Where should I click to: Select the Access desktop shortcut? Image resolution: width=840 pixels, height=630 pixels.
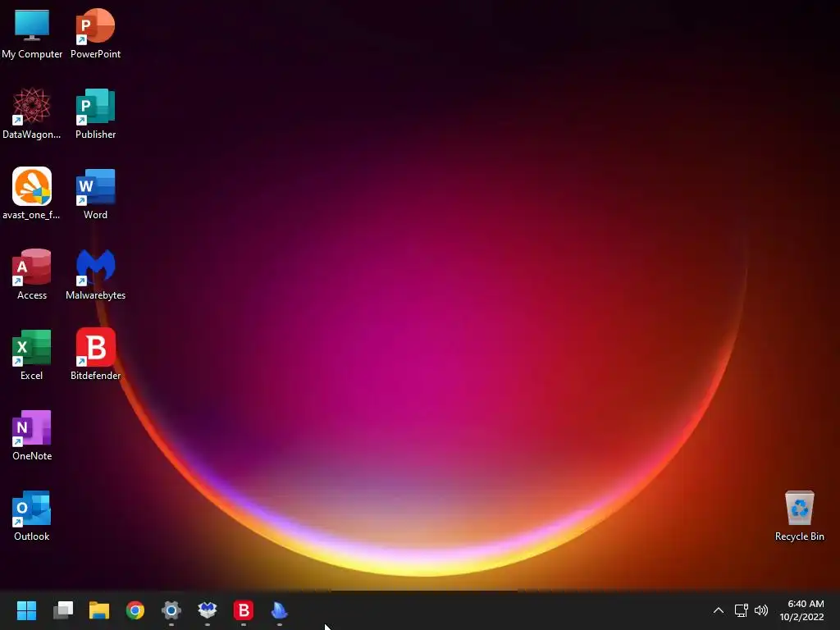[32, 274]
